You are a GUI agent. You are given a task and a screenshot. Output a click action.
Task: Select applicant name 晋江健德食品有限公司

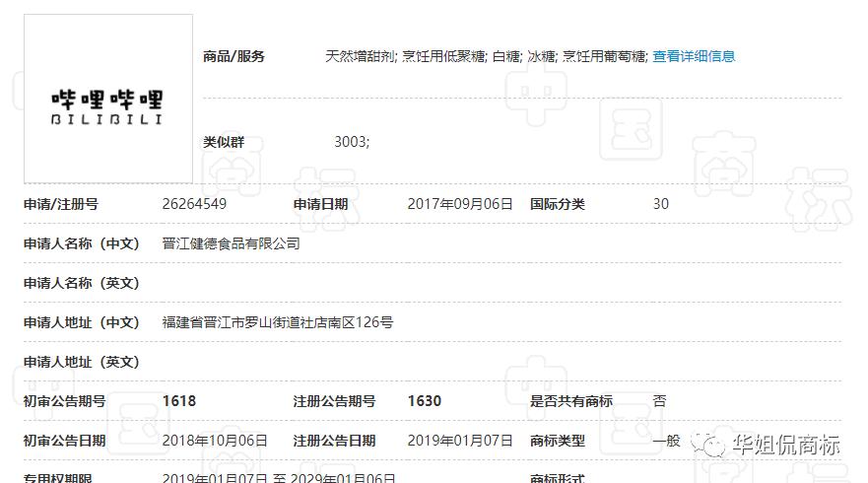tap(231, 243)
